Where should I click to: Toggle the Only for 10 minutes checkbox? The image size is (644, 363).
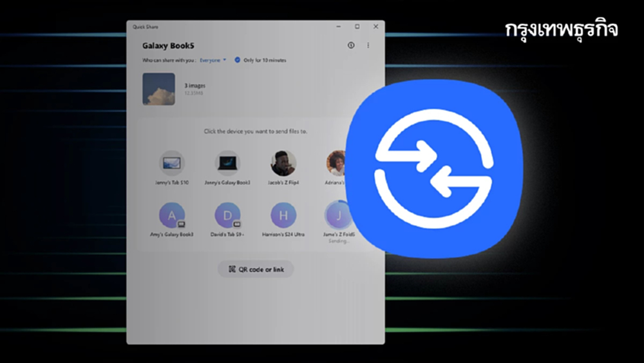pyautogui.click(x=237, y=60)
